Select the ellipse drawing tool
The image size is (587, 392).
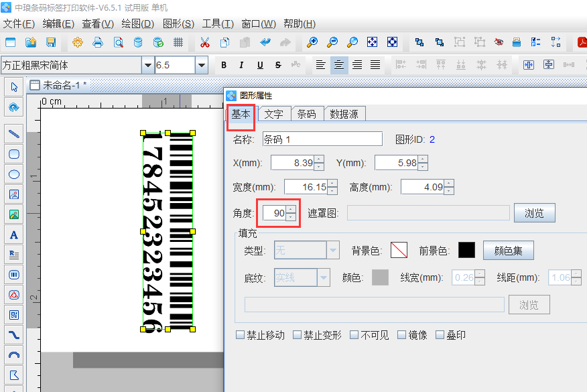pos(14,174)
